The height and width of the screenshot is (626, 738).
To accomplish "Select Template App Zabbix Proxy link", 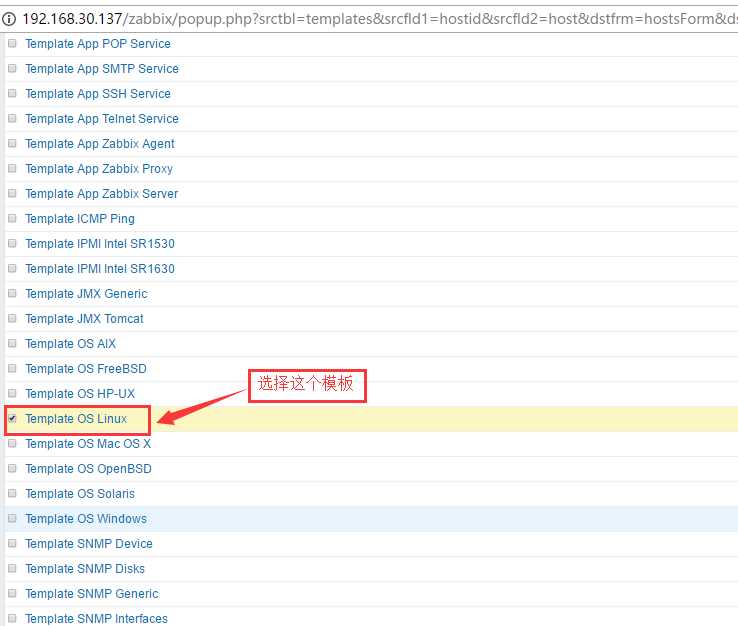I will 99,169.
